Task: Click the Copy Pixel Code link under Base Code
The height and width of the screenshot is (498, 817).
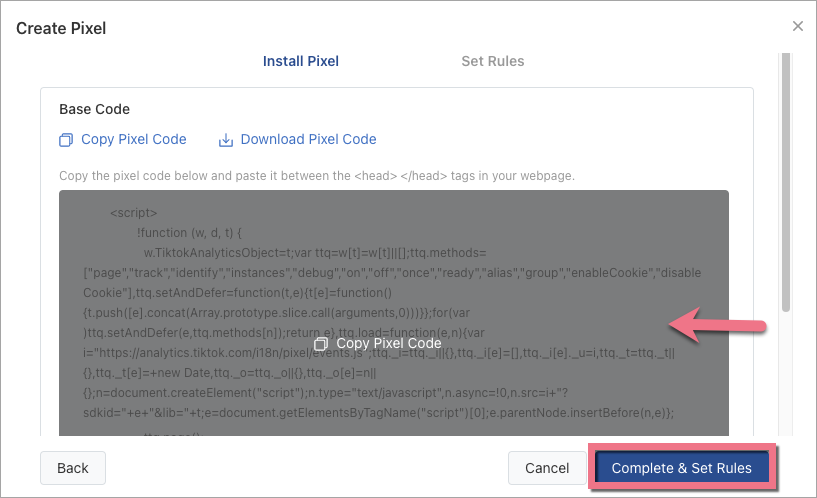Action: [x=133, y=140]
